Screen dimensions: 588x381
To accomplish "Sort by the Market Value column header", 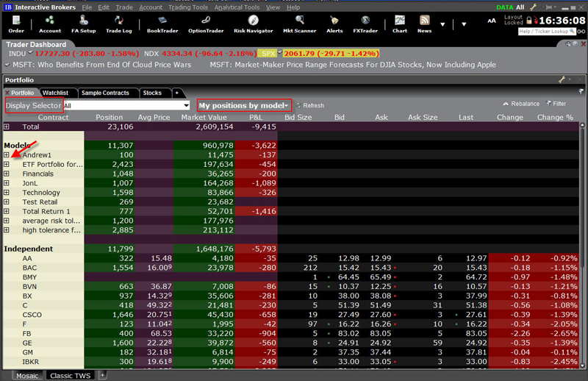I will point(204,117).
